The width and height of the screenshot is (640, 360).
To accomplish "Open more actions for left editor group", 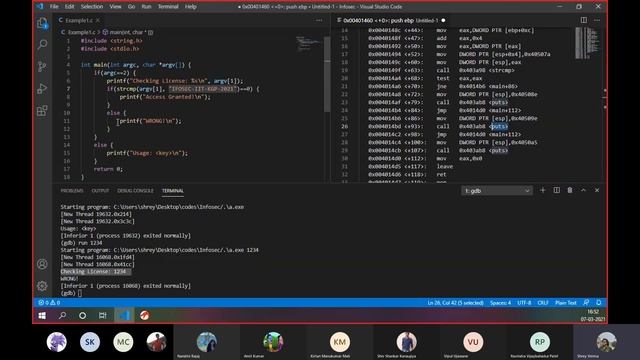I will coord(319,20).
